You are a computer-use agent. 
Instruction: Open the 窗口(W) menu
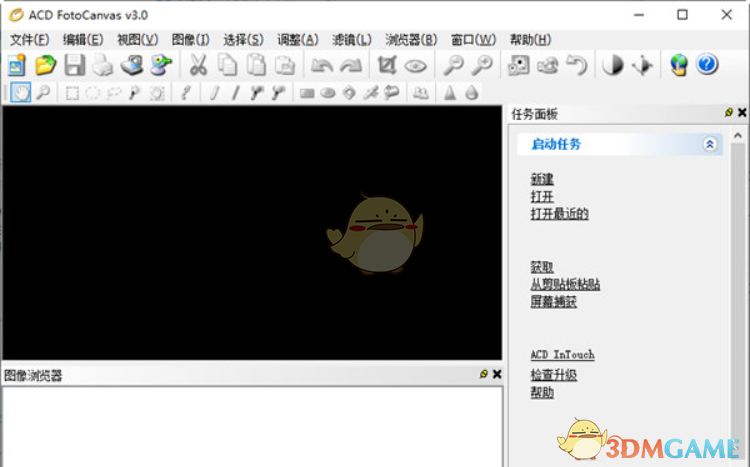[x=474, y=40]
